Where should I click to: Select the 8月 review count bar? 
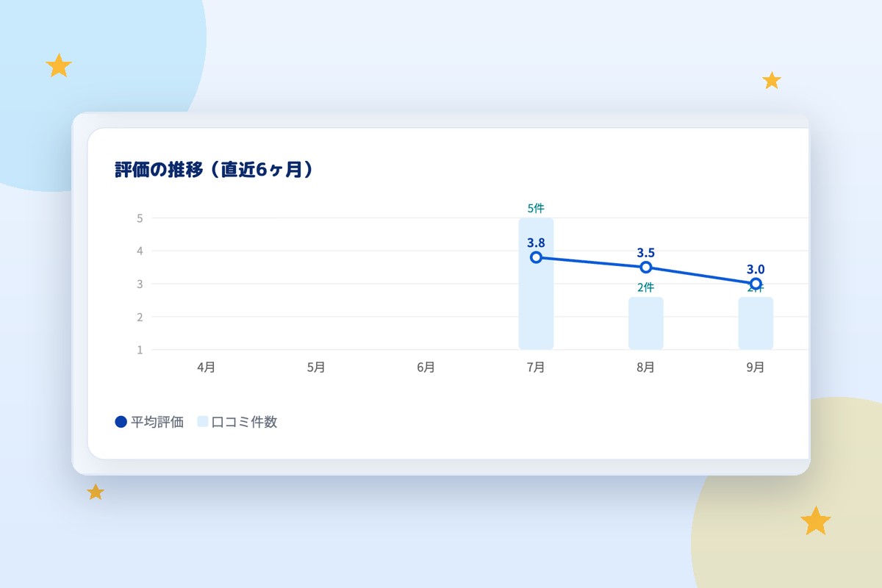(x=646, y=323)
